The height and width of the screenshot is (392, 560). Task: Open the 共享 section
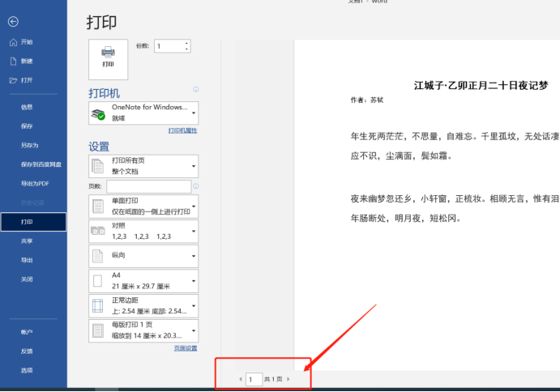pyautogui.click(x=27, y=241)
